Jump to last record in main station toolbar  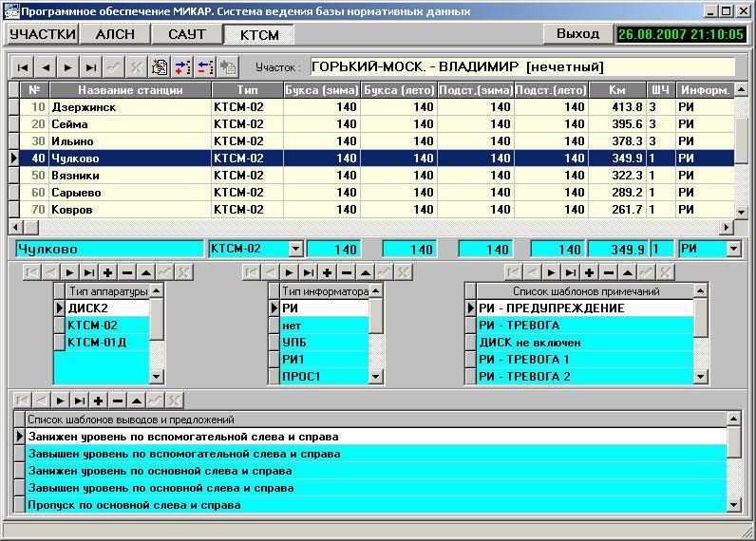[90, 67]
